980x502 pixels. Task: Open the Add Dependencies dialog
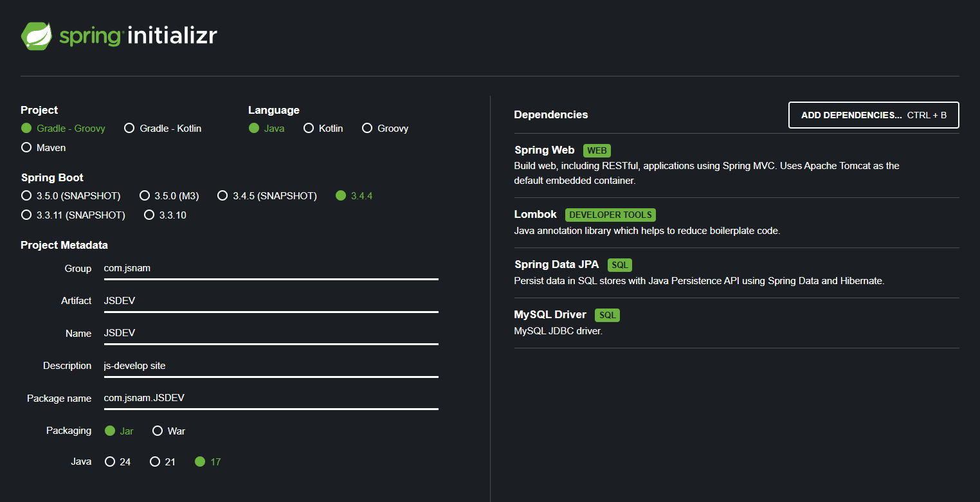tap(874, 115)
